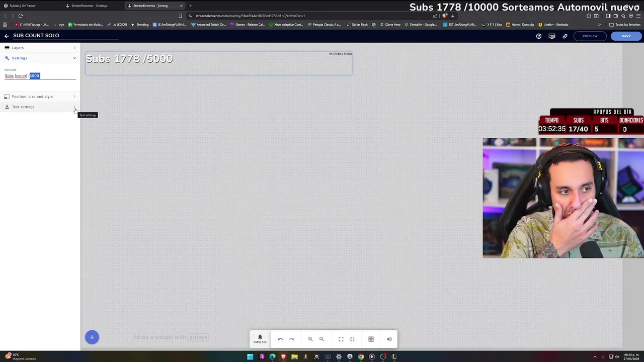Open the Guitar Flash bookmark

pos(357,25)
